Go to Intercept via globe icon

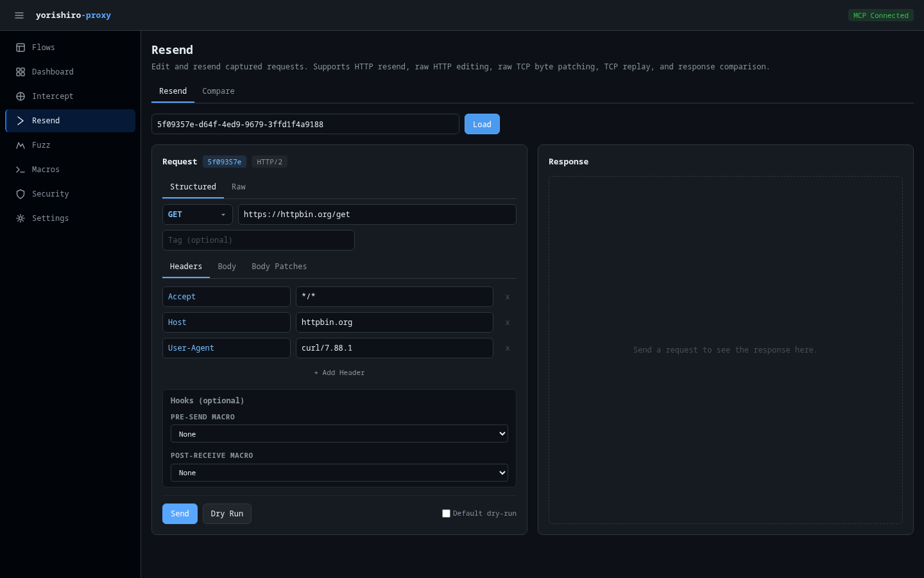tap(21, 96)
